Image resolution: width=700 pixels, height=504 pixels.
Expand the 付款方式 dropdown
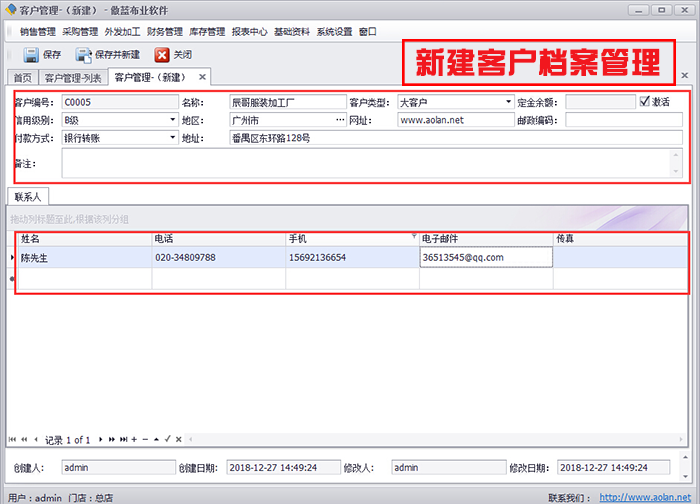pyautogui.click(x=172, y=139)
